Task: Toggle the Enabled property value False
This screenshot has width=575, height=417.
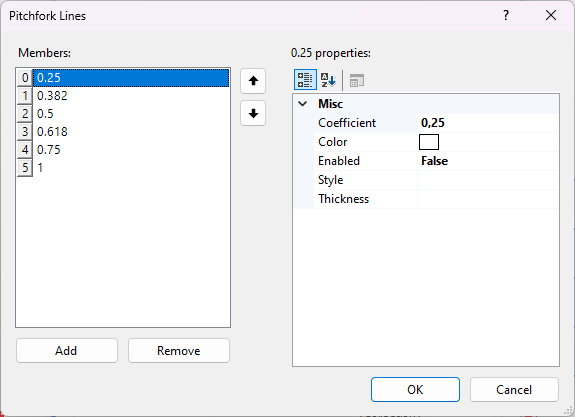Action: click(488, 161)
